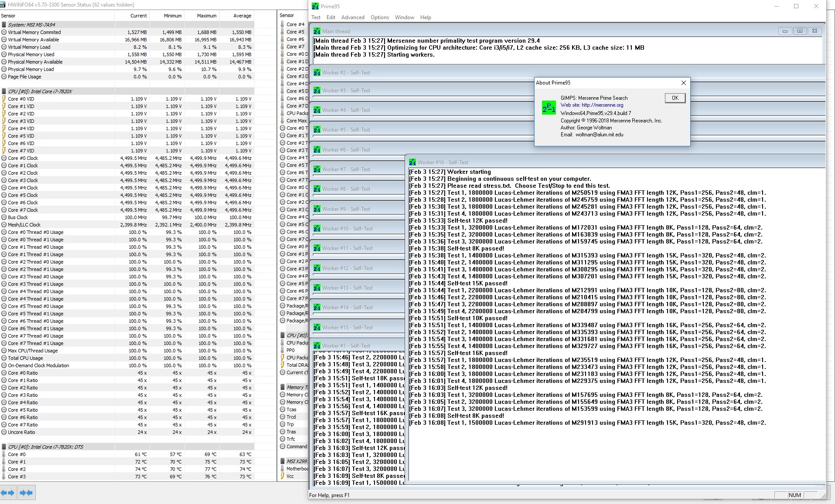
Task: Minimize the Main thread child window
Action: (785, 31)
